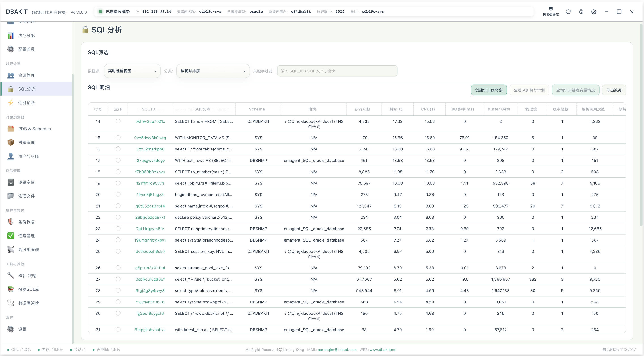Go to 会话管理 menu item
Viewport: 644px width, 356px height.
[x=36, y=75]
